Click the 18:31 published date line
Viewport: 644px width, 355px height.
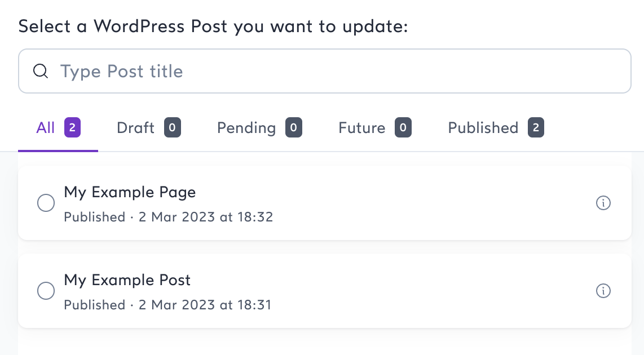click(x=167, y=305)
